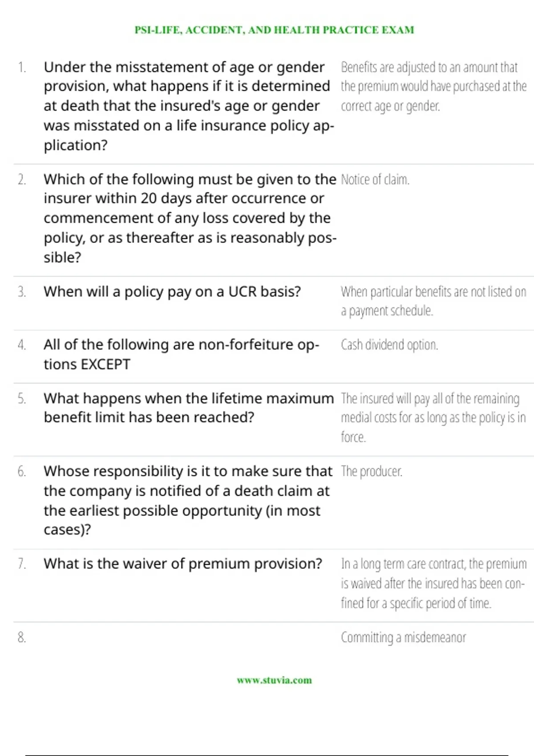The height and width of the screenshot is (756, 534).
Task: Click the www.stuvia.com link at page bottom
Action: 274,680
